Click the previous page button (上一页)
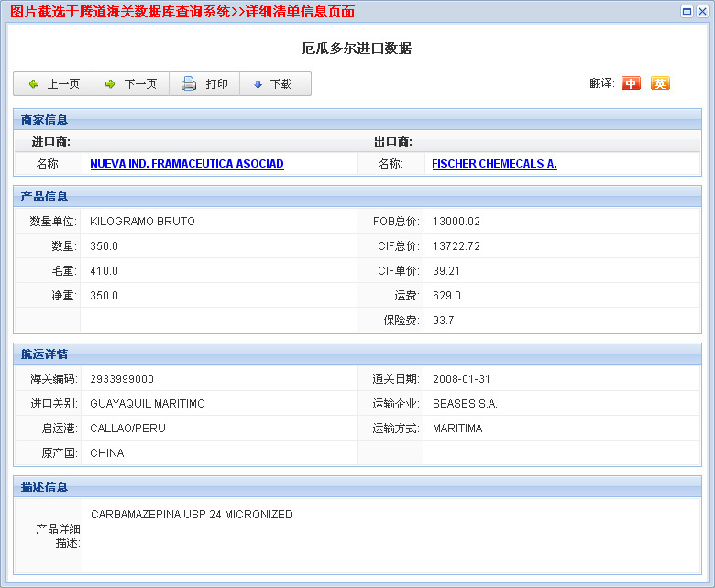 (54, 84)
